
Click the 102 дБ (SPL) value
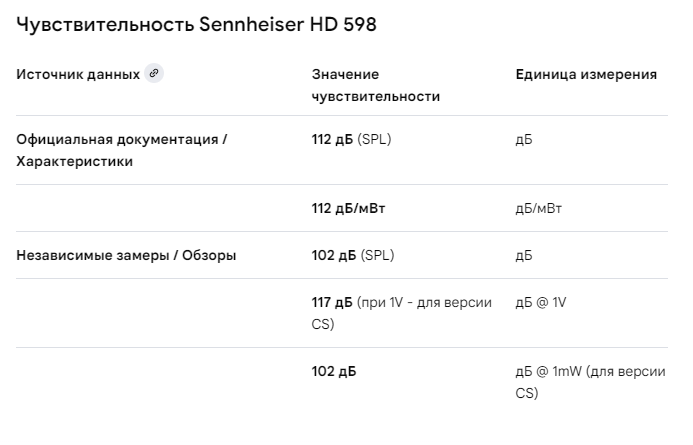pos(351,255)
